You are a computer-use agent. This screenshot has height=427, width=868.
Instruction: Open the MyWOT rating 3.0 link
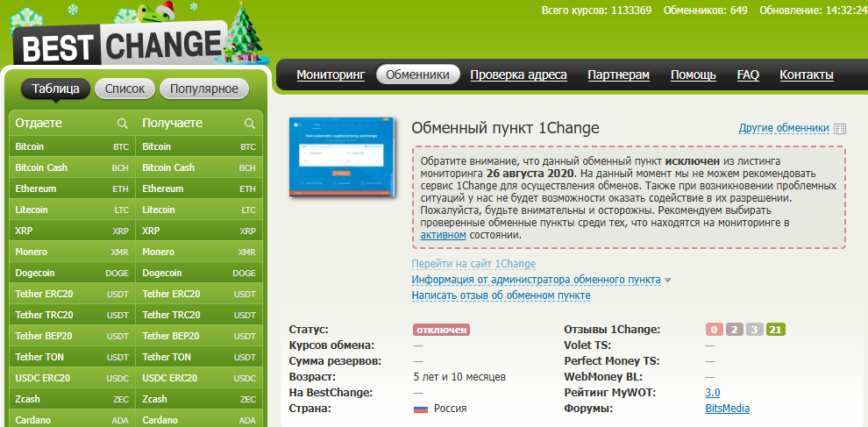pyautogui.click(x=713, y=393)
